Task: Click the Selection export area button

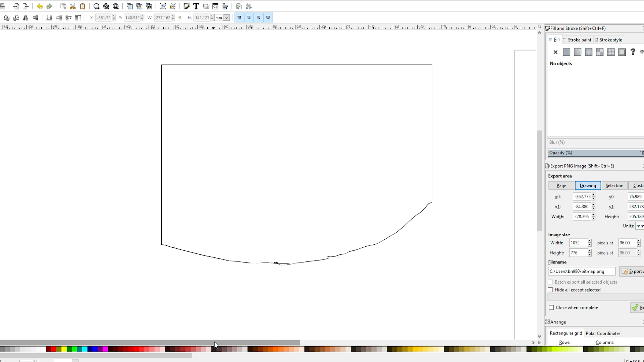Action: click(x=614, y=186)
